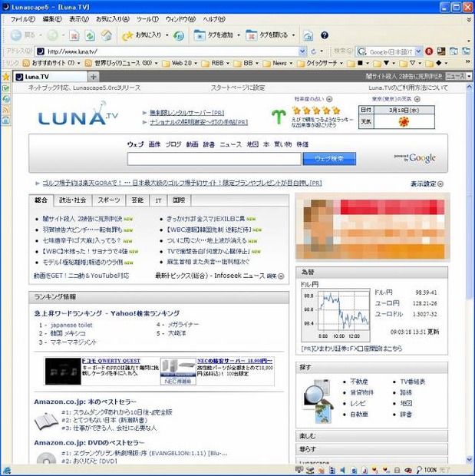475x476 pixels.
Task: Switch to 政治・社会 news tab
Action: pos(73,200)
